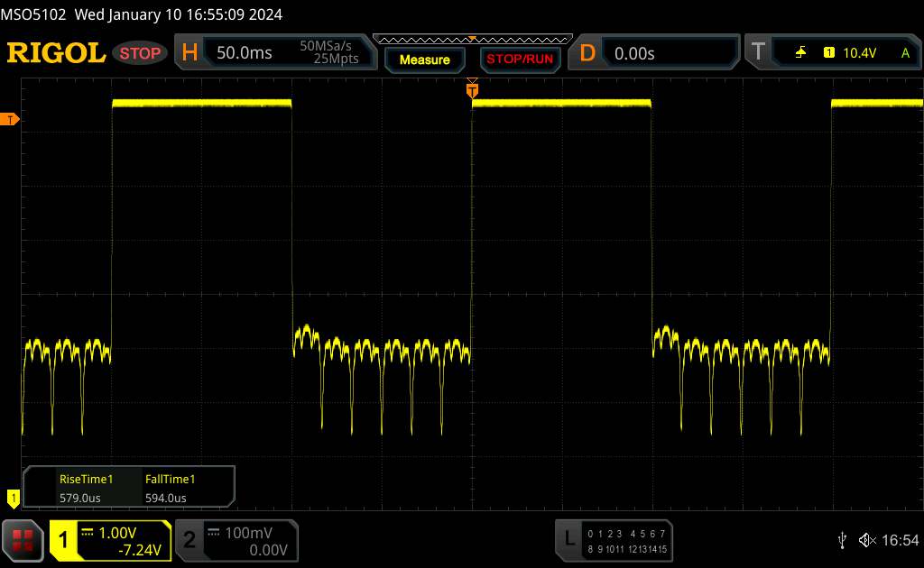Click the L logic analyzer icon
Image resolution: width=924 pixels, height=568 pixels.
tap(568, 539)
